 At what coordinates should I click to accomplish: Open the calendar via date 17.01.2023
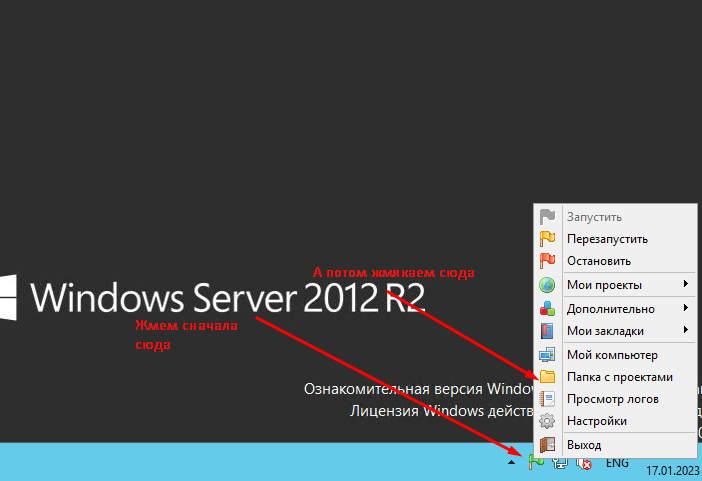click(673, 471)
